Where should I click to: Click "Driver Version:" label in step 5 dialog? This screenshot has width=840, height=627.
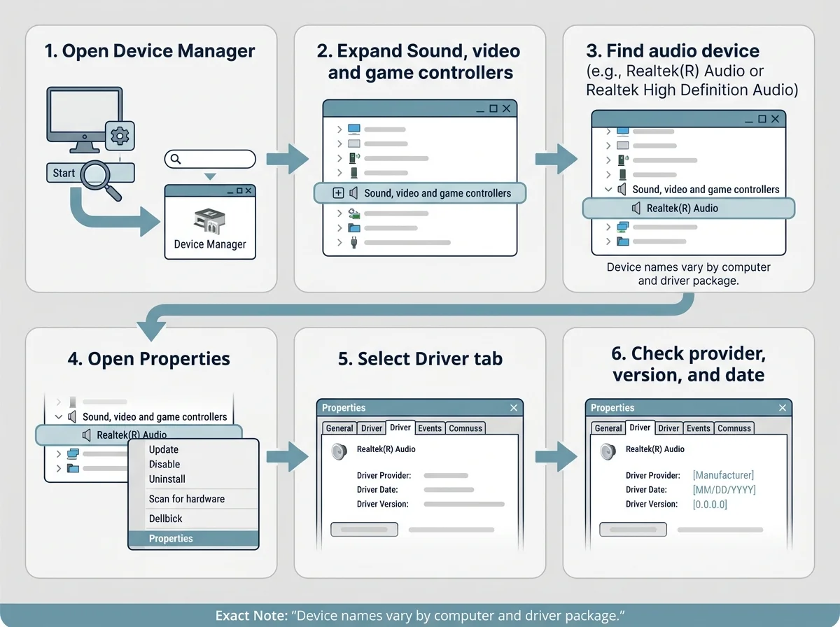382,504
